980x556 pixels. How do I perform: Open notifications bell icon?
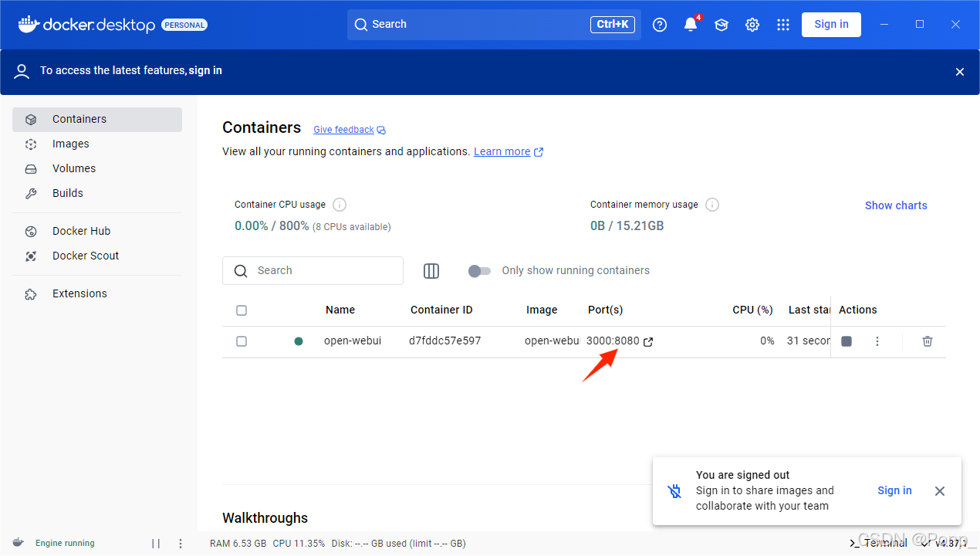(x=691, y=25)
